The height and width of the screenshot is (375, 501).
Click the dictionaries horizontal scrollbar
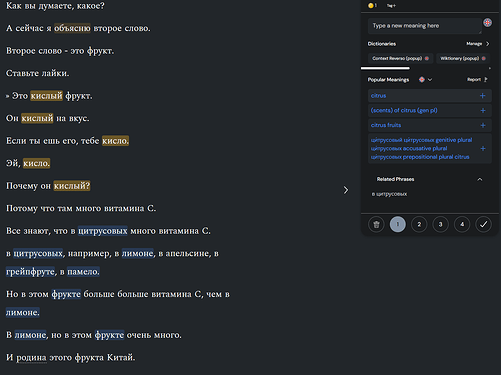[385, 68]
